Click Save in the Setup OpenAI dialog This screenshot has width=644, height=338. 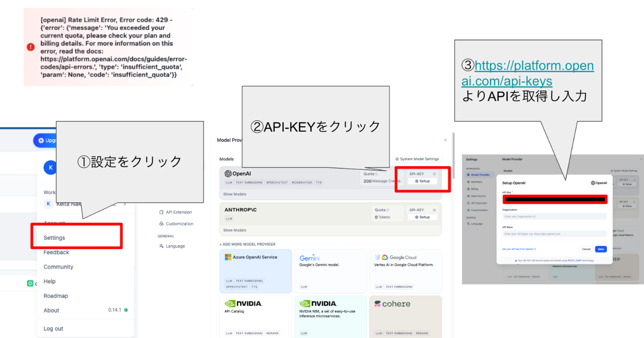[x=601, y=249]
